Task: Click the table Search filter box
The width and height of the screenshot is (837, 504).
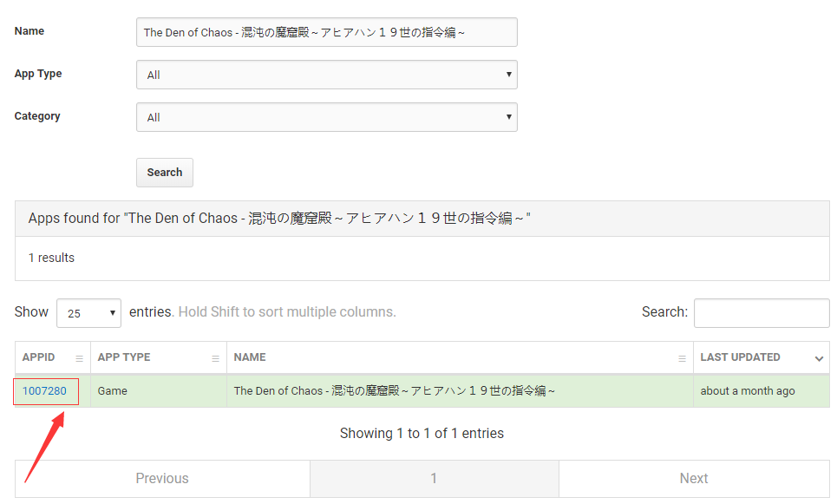Action: click(x=761, y=313)
